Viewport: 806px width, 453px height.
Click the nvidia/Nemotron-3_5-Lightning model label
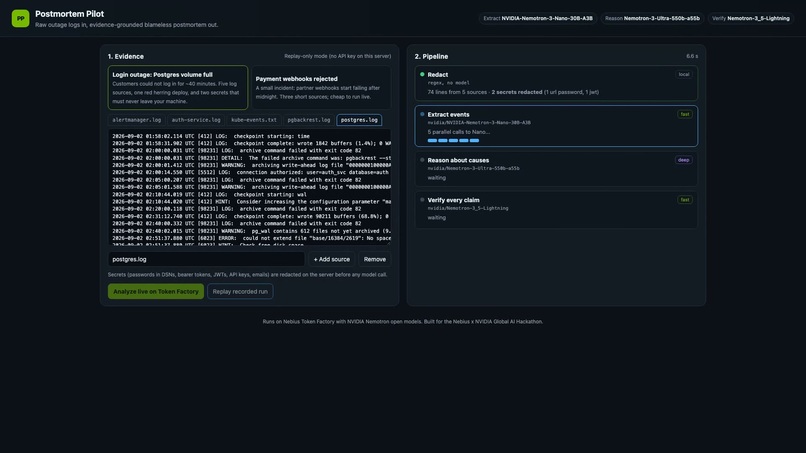(468, 208)
